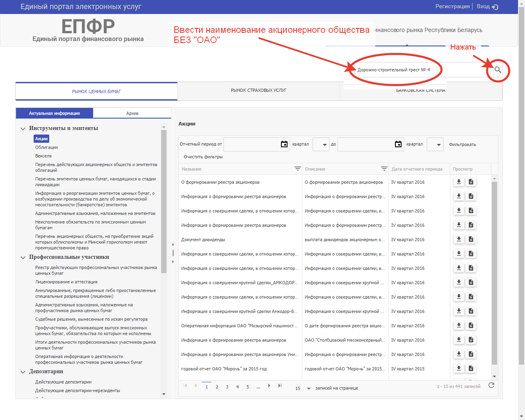Collapse 'Инструменты и эмитенты' section

23,129
